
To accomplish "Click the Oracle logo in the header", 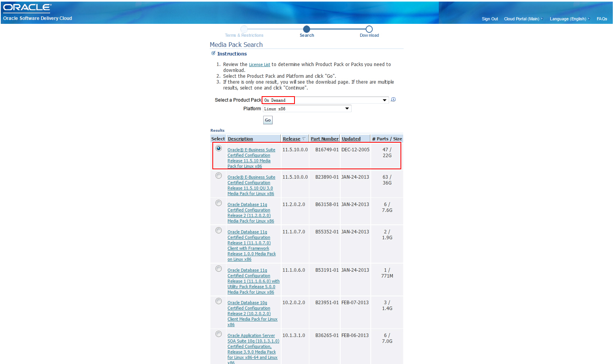I will click(x=27, y=7).
